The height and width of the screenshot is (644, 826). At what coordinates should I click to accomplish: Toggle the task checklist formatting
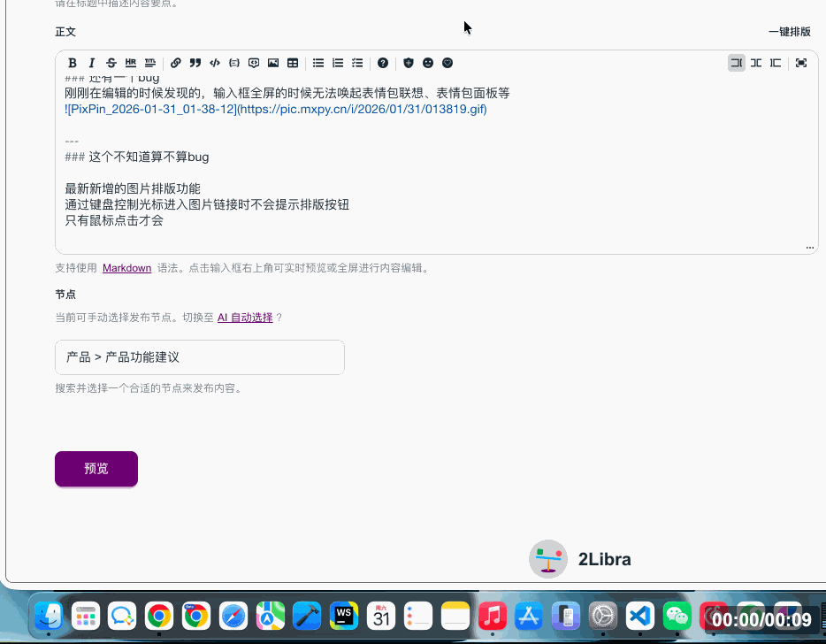coord(357,63)
